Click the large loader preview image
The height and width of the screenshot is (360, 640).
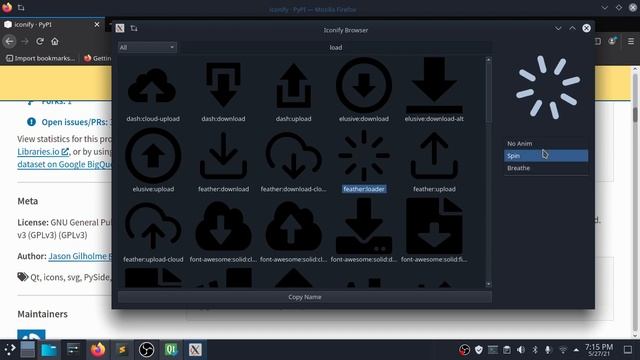548,87
